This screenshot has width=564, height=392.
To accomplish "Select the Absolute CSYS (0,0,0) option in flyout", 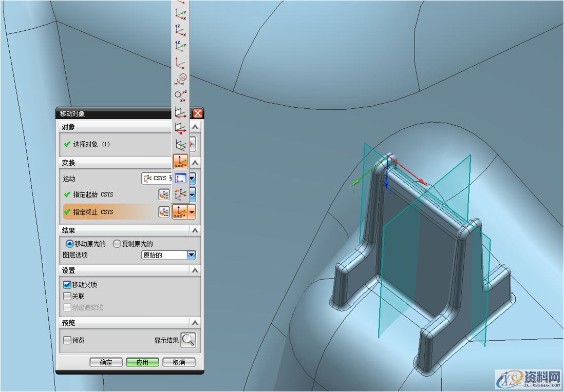I will tap(180, 161).
